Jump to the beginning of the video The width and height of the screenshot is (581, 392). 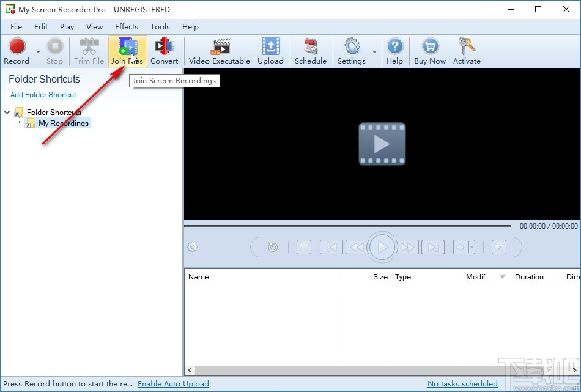tap(331, 247)
